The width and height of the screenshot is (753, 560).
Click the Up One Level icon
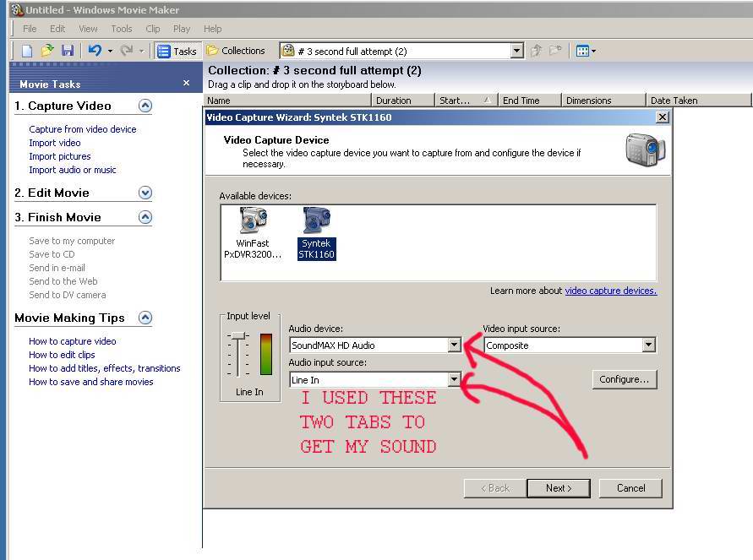point(537,51)
